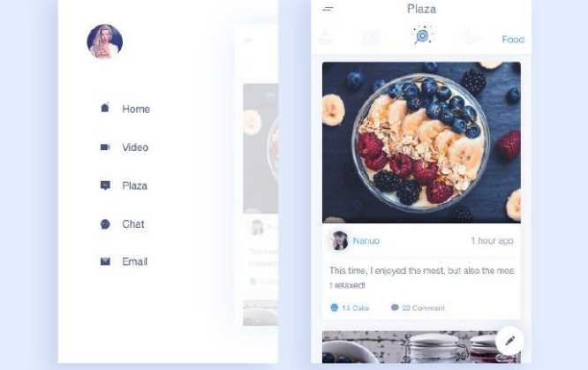Screen dimensions: 588x370
Task: Tap the pencil compose floating button
Action: 509,341
